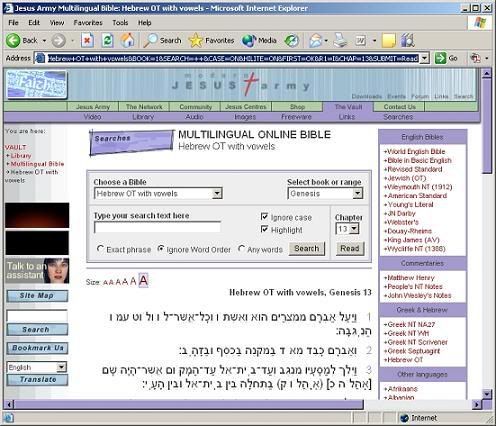Open the Mail envelope icon
The height and width of the screenshot is (426, 496).
click(x=315, y=41)
